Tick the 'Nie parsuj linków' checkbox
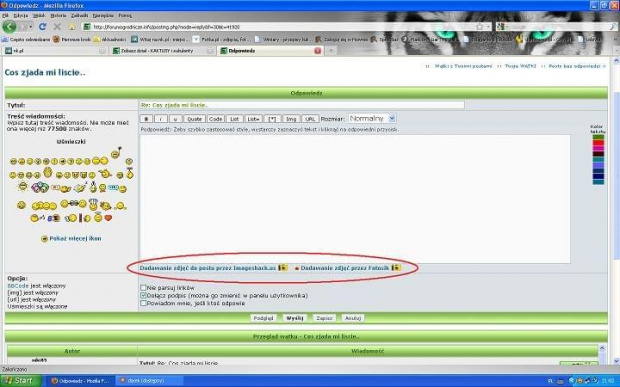This screenshot has width=620, height=387. [144, 288]
